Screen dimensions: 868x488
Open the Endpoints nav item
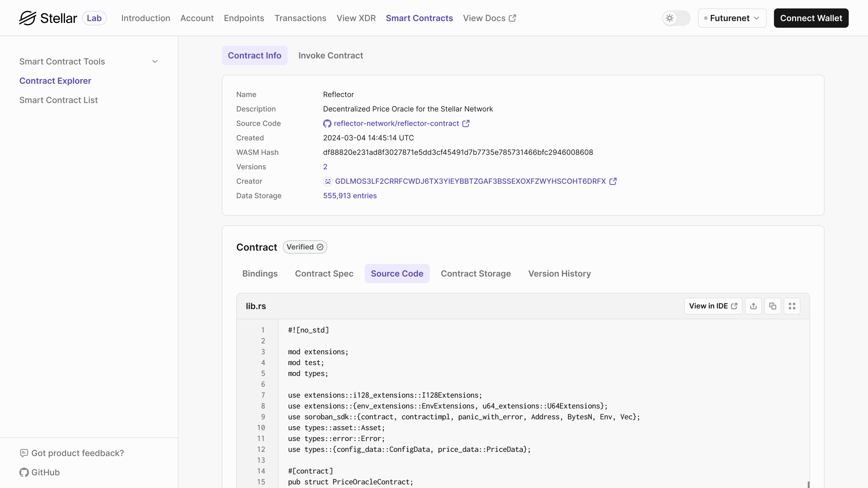(244, 18)
